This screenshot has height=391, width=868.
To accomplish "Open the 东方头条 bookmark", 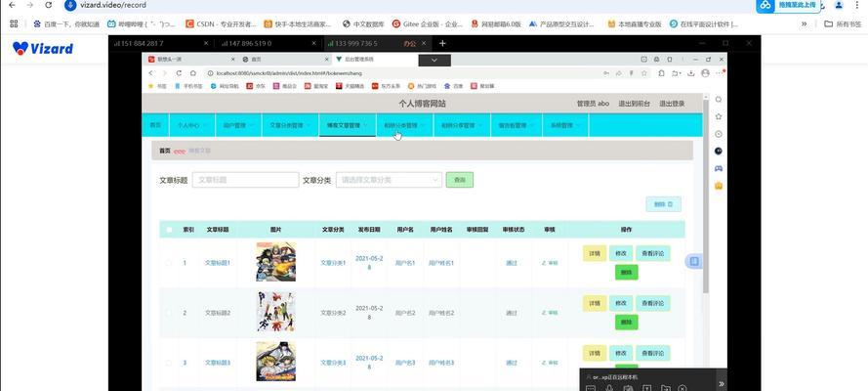I will pyautogui.click(x=386, y=86).
